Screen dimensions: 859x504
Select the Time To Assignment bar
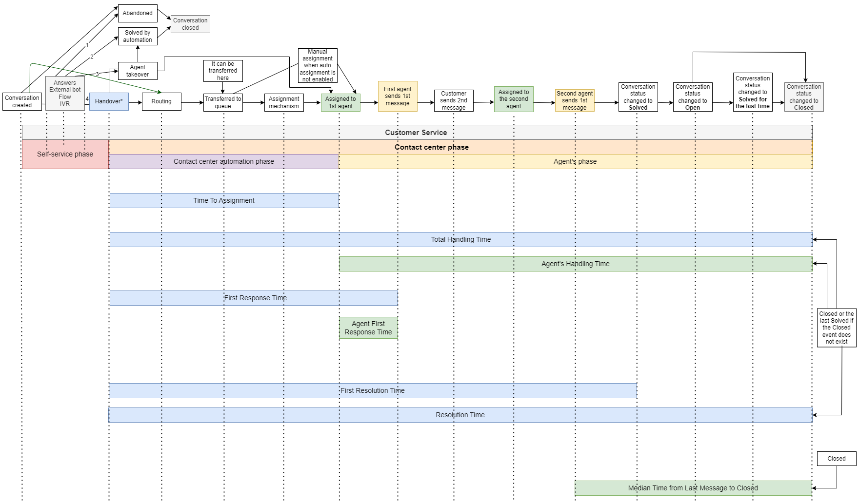(224, 200)
